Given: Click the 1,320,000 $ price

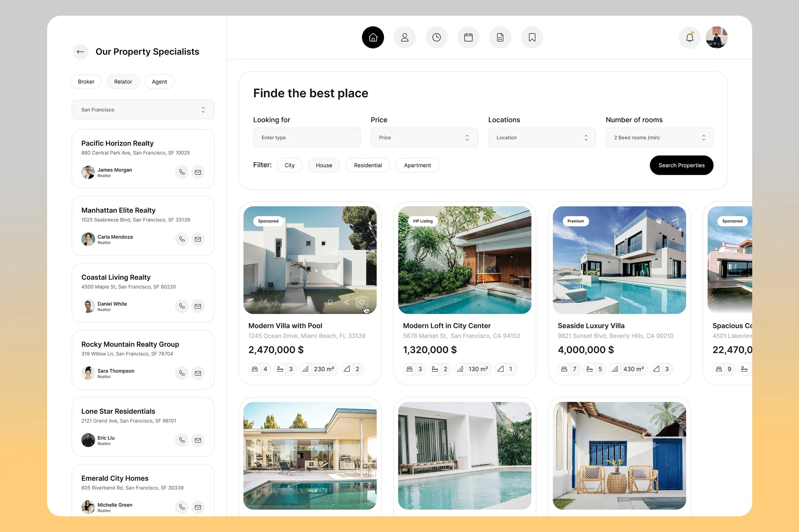Looking at the screenshot, I should (430, 350).
